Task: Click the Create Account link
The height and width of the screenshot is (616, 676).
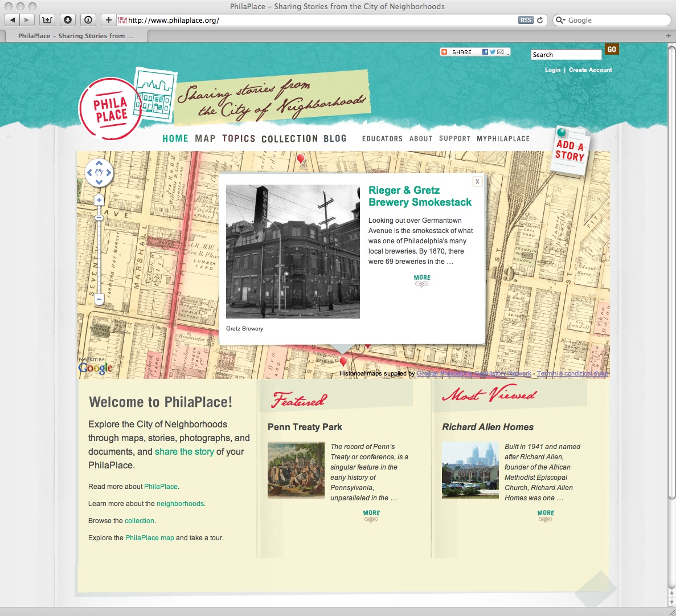Action: click(590, 70)
